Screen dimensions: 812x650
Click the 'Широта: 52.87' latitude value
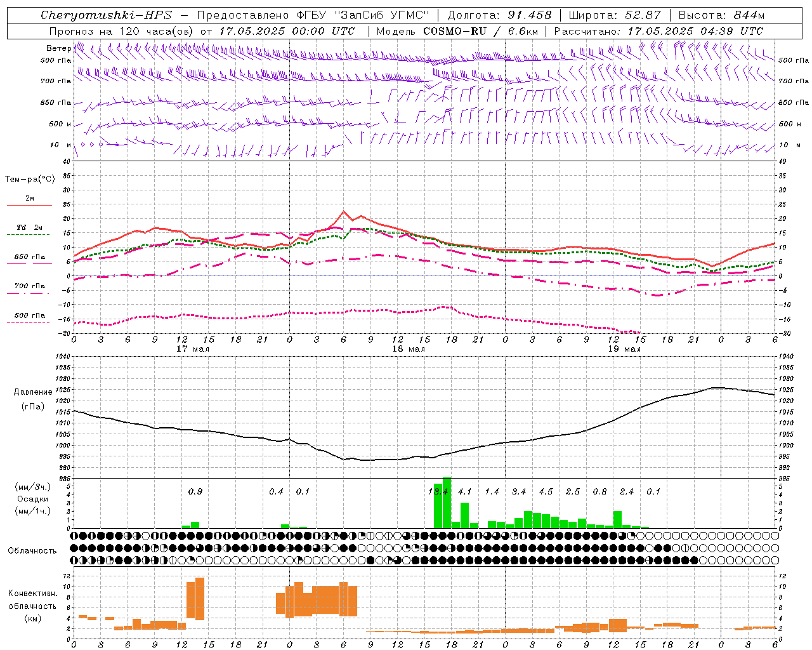click(x=615, y=15)
